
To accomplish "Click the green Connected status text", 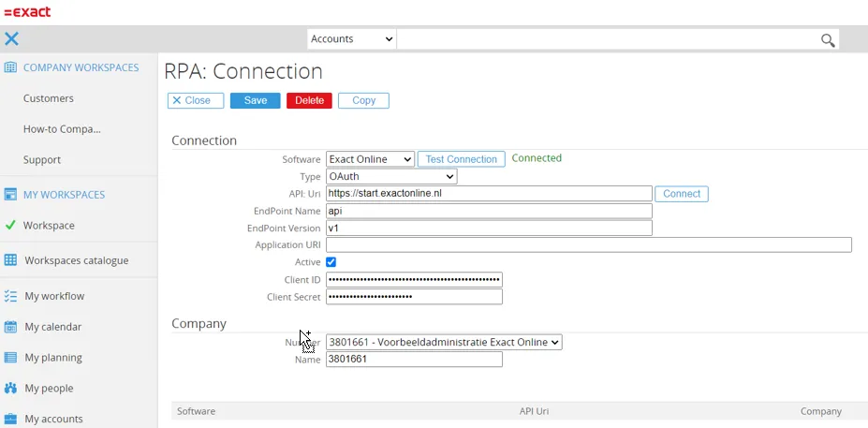I will [x=537, y=158].
